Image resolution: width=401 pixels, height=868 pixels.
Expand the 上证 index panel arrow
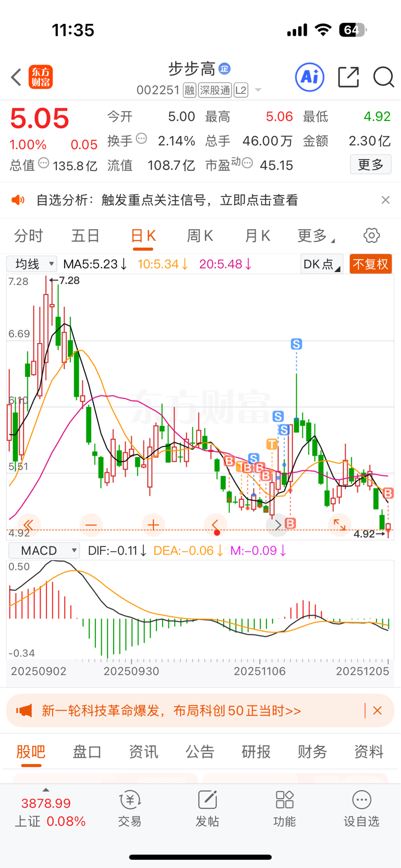46,790
